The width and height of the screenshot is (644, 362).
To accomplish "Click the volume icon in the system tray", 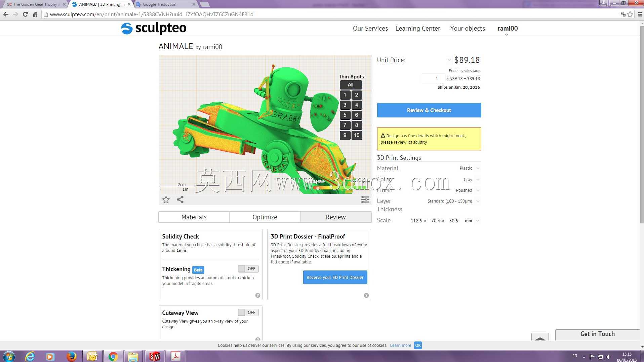I will [609, 357].
